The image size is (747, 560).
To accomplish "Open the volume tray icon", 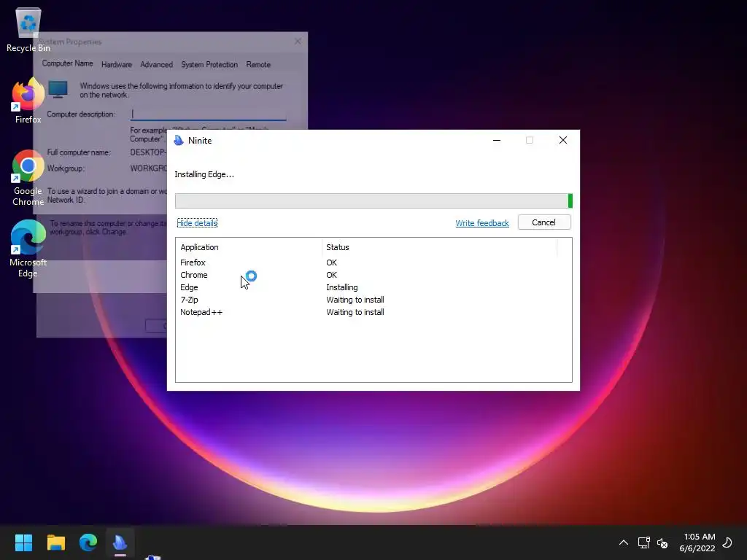I will tap(662, 542).
